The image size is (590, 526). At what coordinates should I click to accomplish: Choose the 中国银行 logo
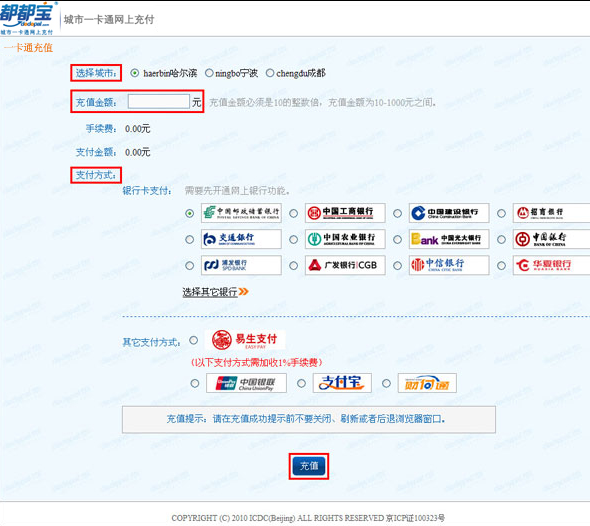(551, 239)
